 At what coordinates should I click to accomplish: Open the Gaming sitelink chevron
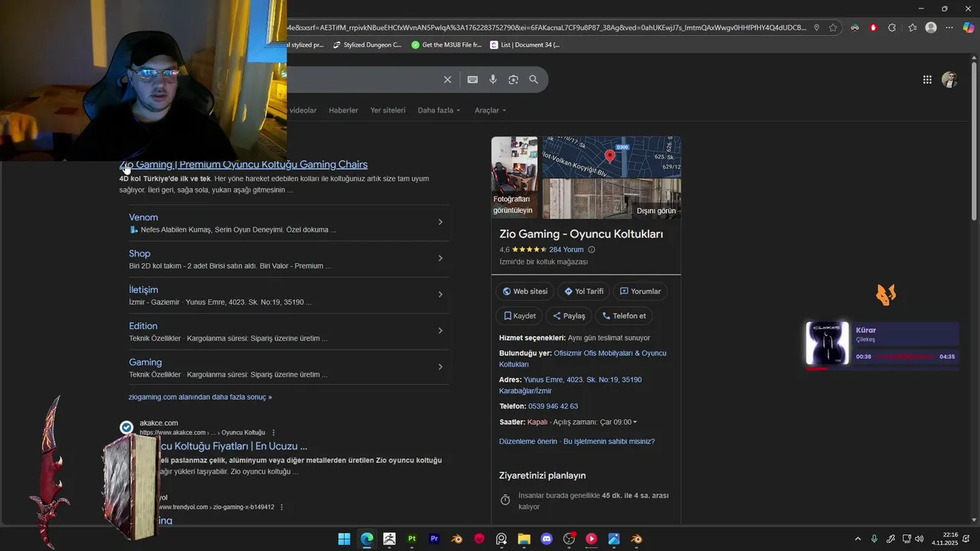coord(440,367)
